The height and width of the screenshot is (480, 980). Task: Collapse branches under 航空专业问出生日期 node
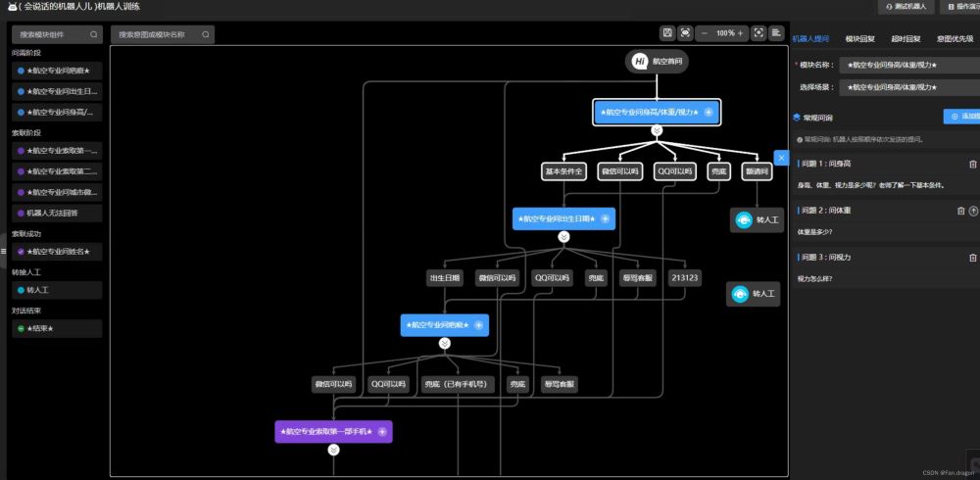(563, 237)
